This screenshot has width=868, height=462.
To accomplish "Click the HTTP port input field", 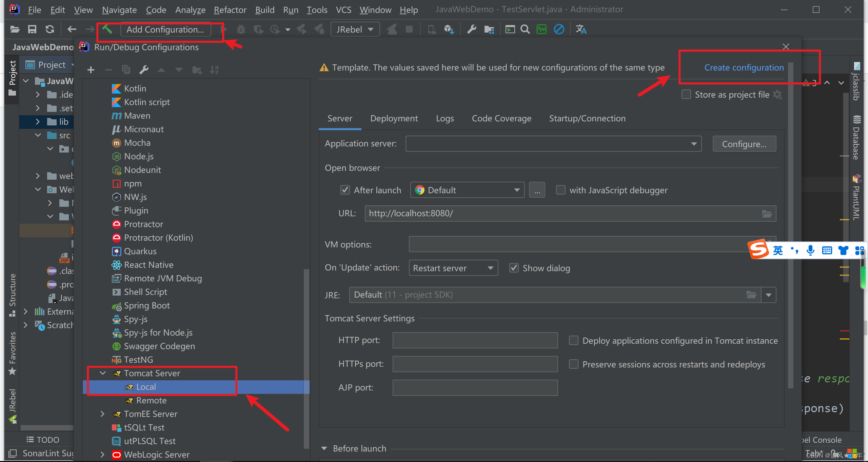I will click(475, 340).
